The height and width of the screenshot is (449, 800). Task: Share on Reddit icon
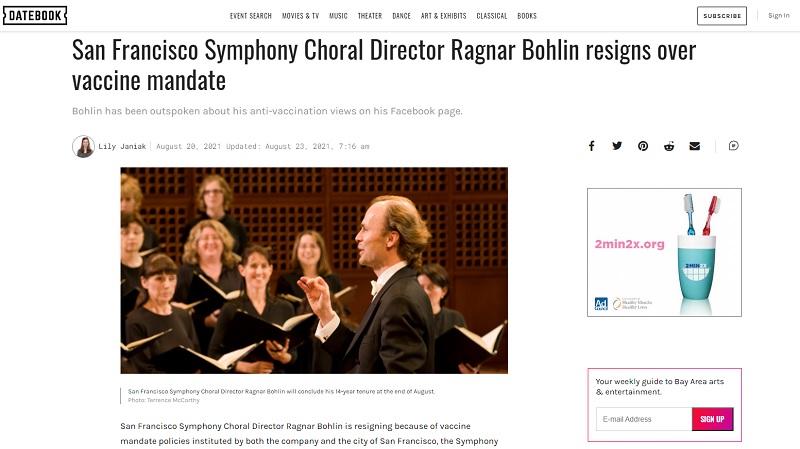669,146
